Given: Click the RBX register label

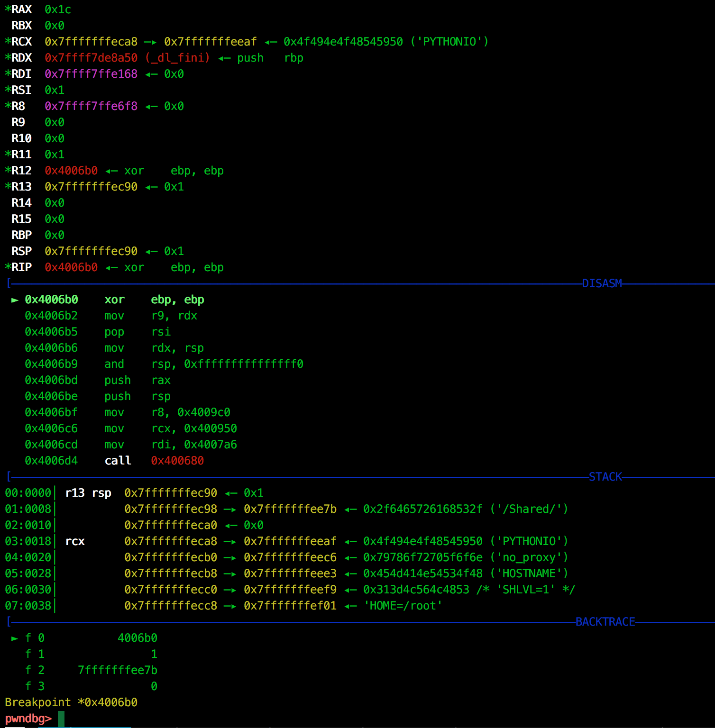Looking at the screenshot, I should [x=21, y=26].
